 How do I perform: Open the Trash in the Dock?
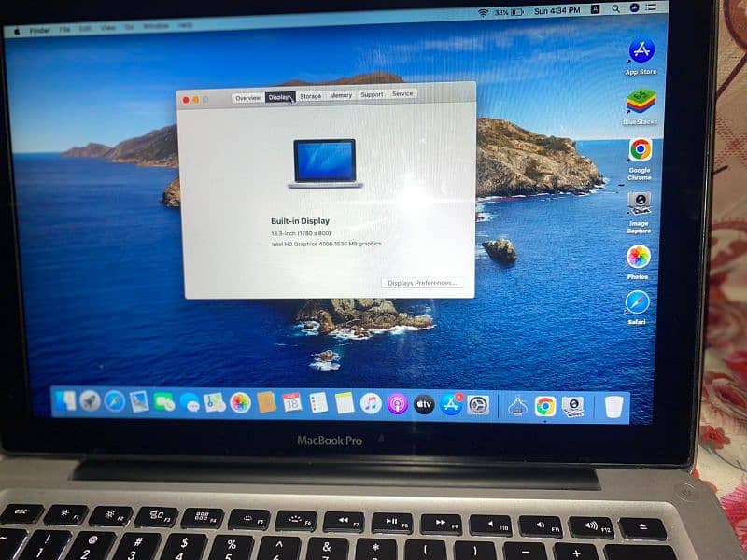tap(613, 406)
